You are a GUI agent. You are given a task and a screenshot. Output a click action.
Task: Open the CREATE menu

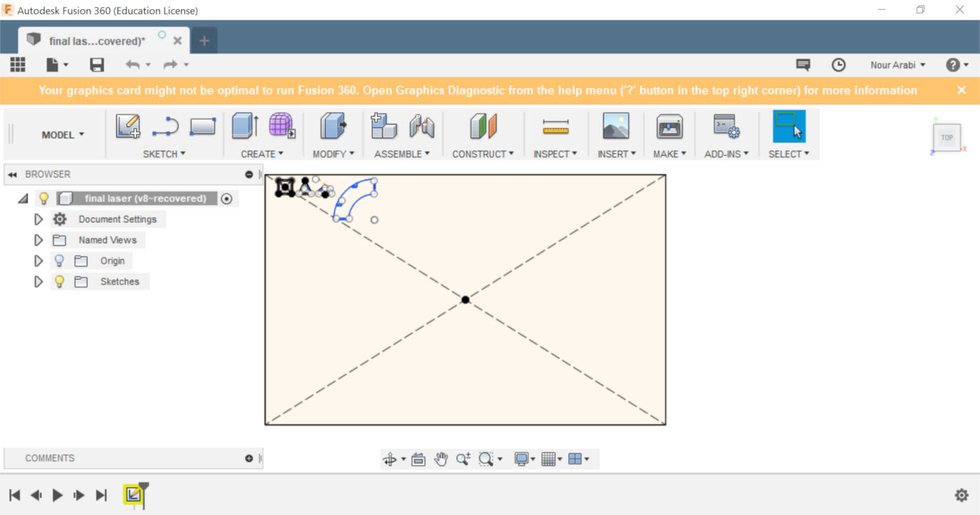click(x=262, y=154)
